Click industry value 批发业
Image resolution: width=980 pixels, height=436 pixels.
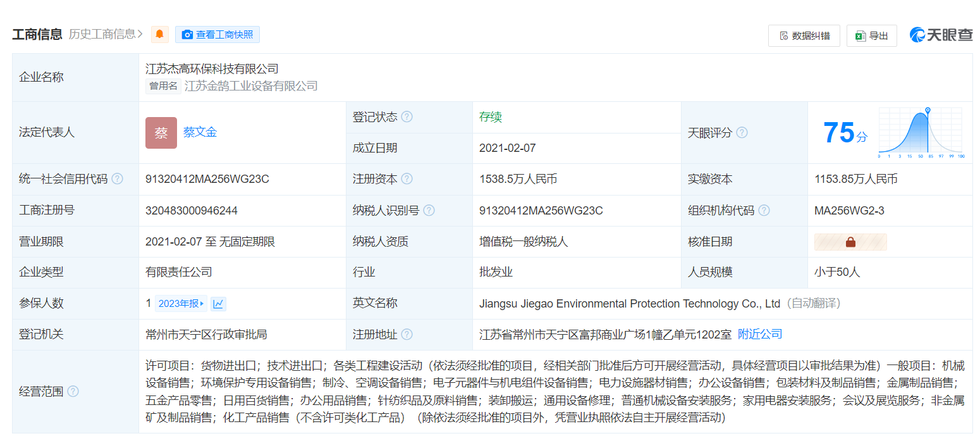(496, 272)
